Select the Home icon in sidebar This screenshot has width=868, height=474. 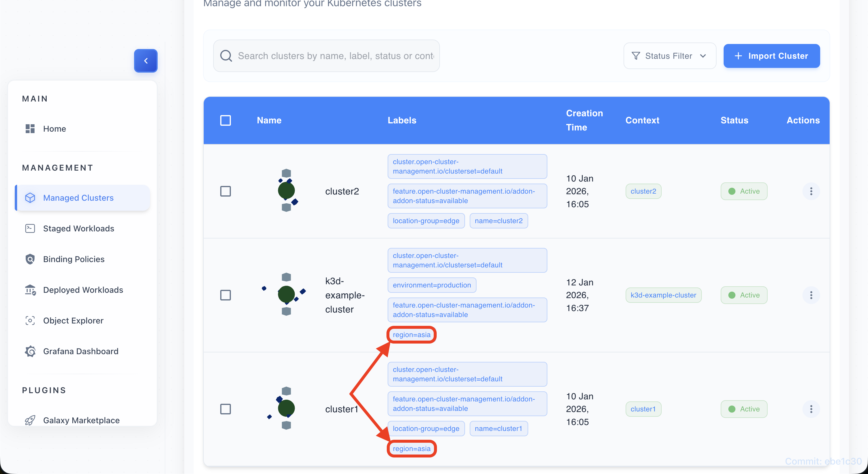pos(30,128)
